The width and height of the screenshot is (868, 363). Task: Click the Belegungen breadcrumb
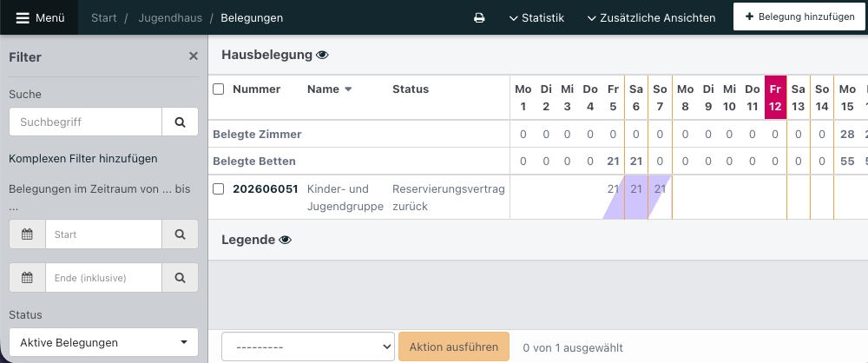click(x=252, y=17)
